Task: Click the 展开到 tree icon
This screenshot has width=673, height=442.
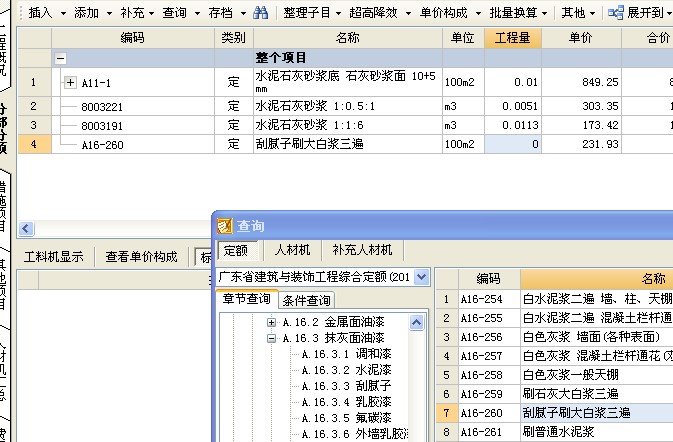Action: 616,13
